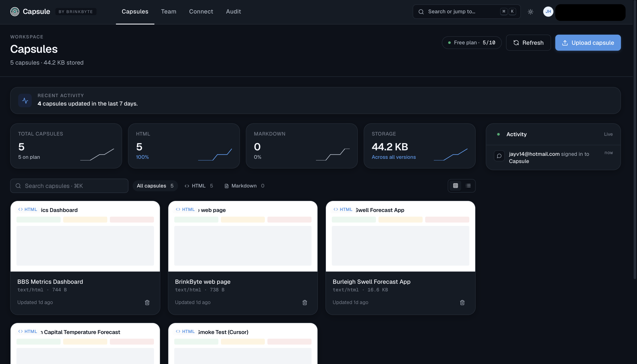Open the BrinkByte web page preview thumbnail
The width and height of the screenshot is (637, 364).
243,236
